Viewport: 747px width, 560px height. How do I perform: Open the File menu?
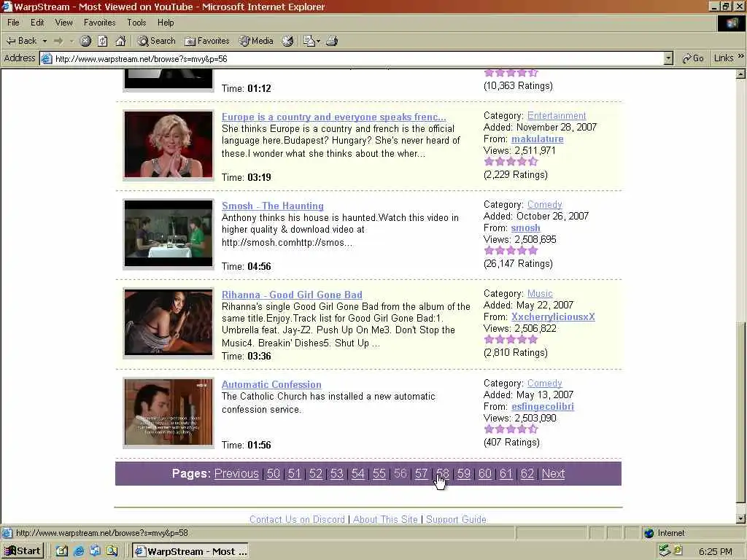[13, 23]
